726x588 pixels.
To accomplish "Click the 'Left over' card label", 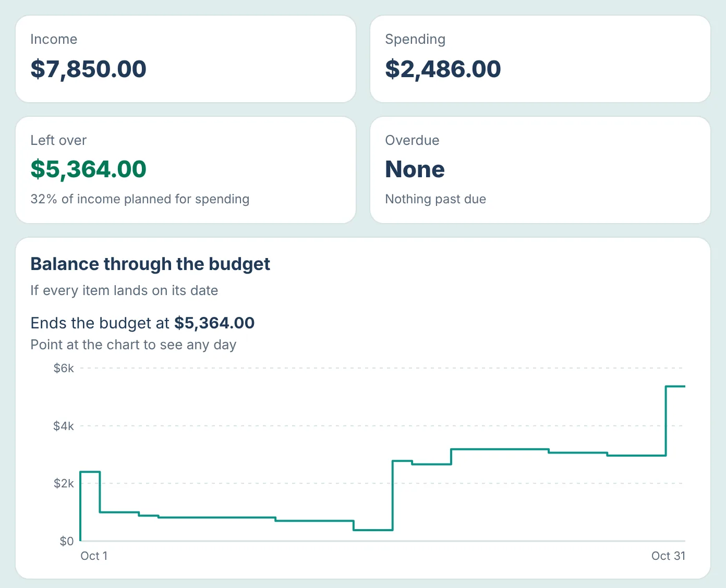I will [58, 140].
